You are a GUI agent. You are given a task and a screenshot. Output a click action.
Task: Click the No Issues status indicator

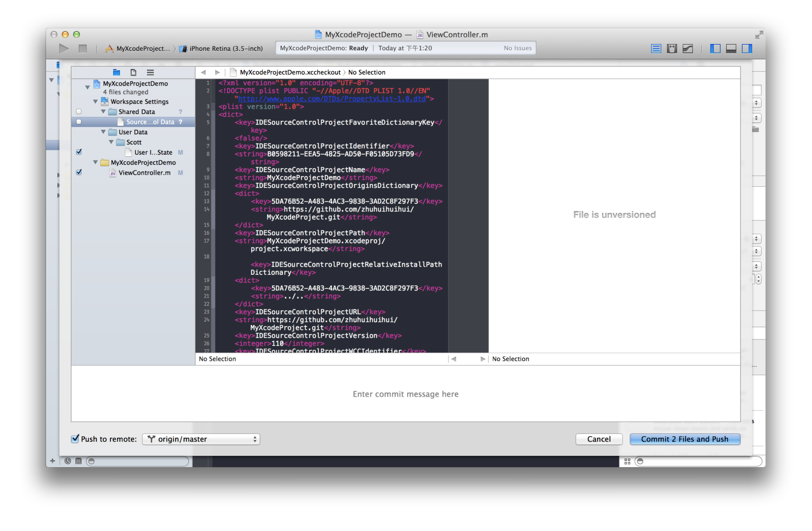pos(518,48)
